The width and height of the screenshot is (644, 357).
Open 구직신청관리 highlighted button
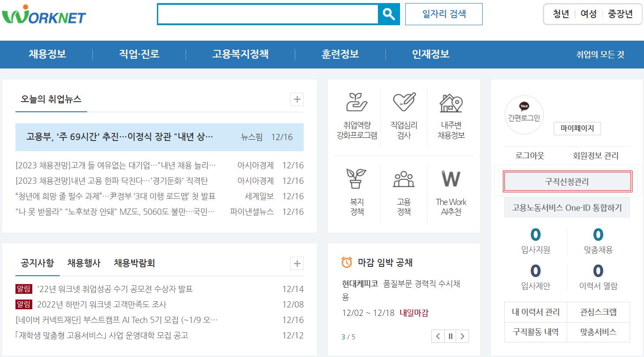(x=567, y=181)
